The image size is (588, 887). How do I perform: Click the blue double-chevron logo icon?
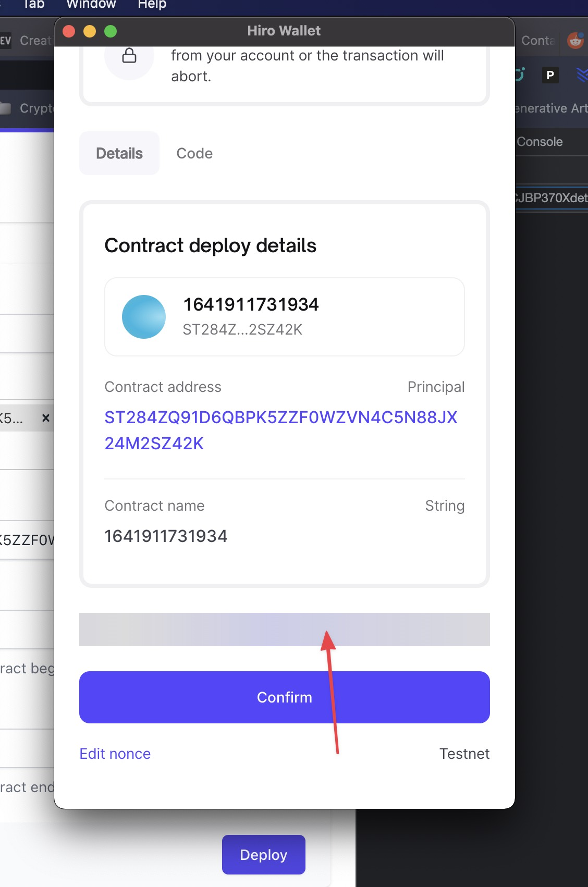(581, 75)
